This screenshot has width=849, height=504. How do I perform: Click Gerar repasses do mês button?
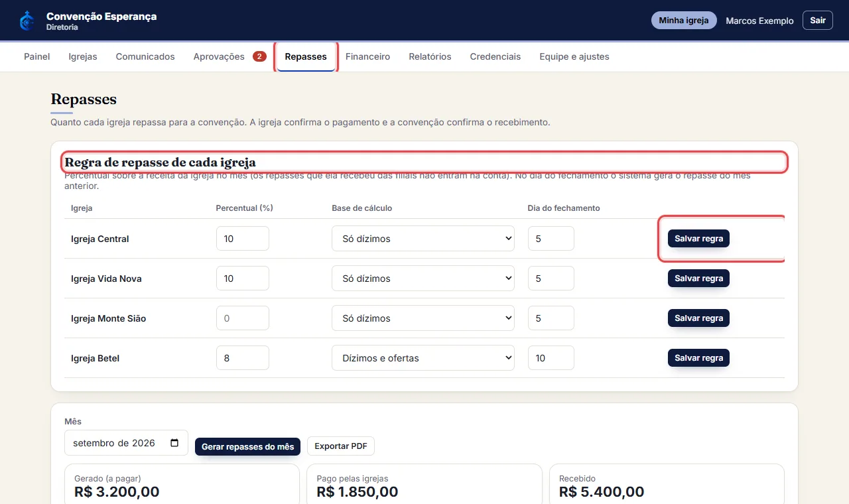pyautogui.click(x=247, y=446)
